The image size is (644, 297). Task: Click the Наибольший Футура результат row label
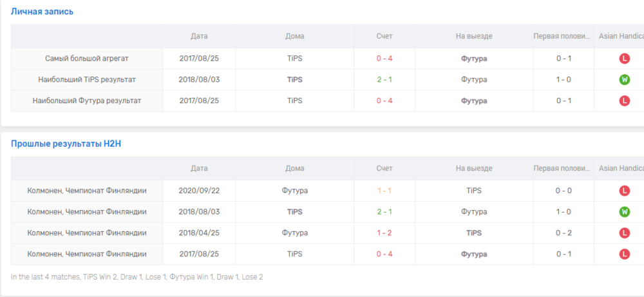[x=87, y=101]
